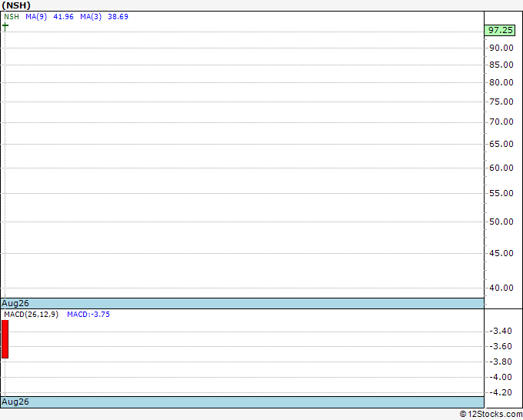Click the -4.00 MACD axis label
Screen dimensions: 523x420
501,377
